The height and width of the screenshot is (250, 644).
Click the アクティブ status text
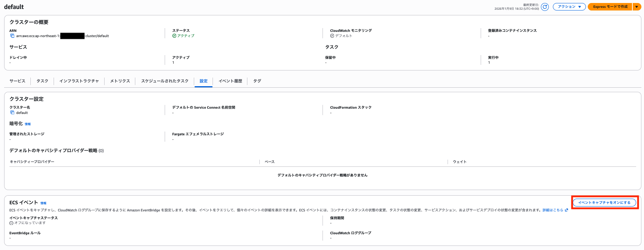186,36
